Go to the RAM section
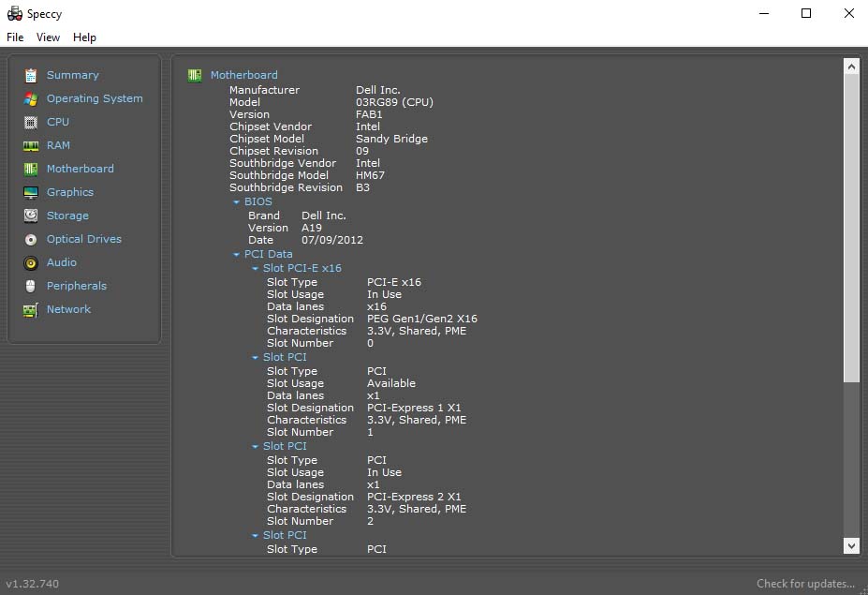Image resolution: width=868 pixels, height=595 pixels. pos(58,145)
